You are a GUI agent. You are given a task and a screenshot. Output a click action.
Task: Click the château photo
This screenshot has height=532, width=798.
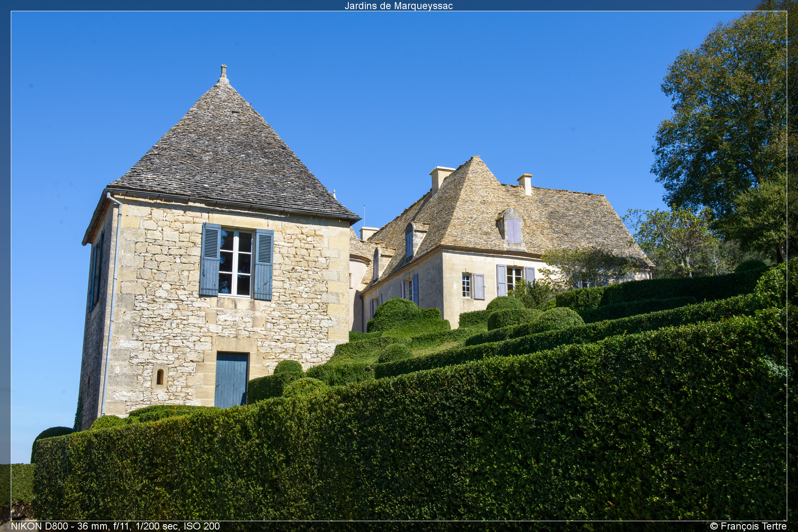pos(399,266)
